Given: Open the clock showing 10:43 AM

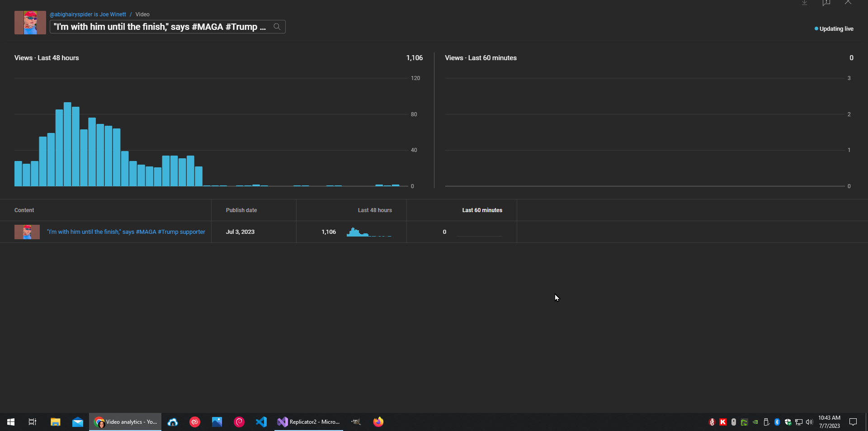Looking at the screenshot, I should click(829, 422).
